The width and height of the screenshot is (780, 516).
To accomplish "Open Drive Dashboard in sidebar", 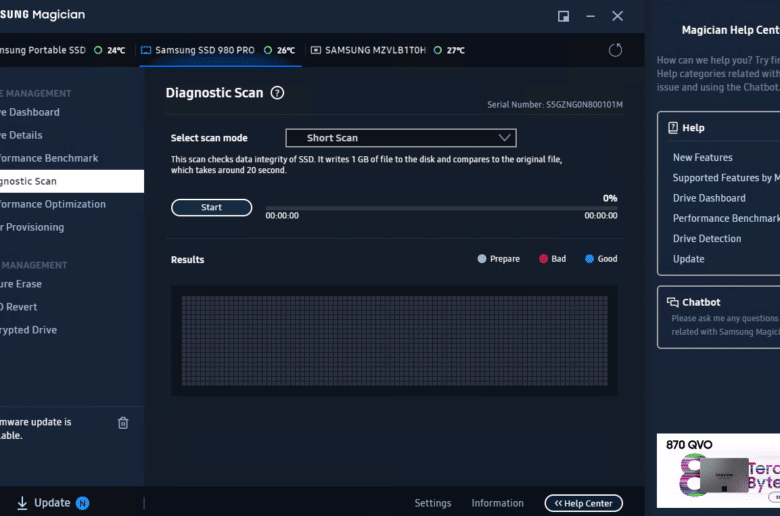I will (x=30, y=112).
